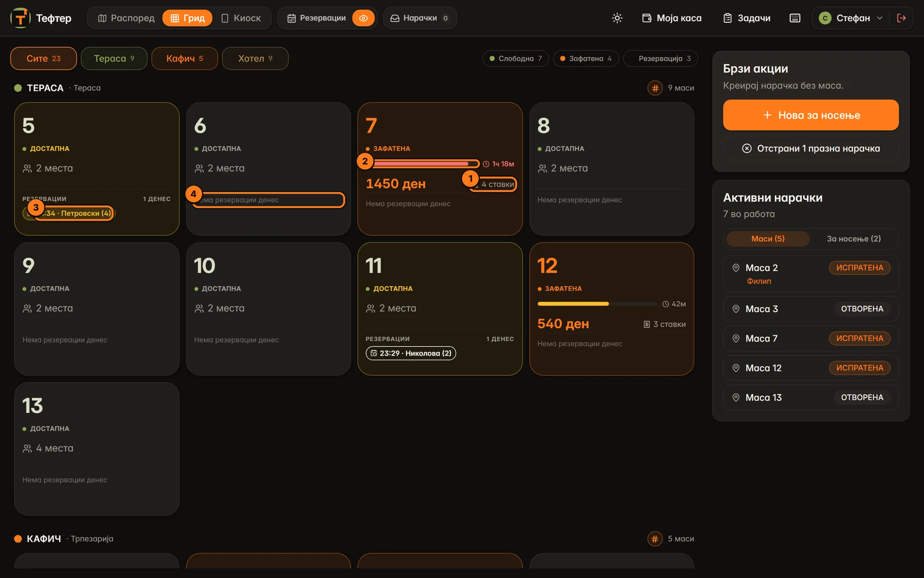The height and width of the screenshot is (578, 924).
Task: Open the Стефан user dropdown chevron
Action: click(880, 18)
